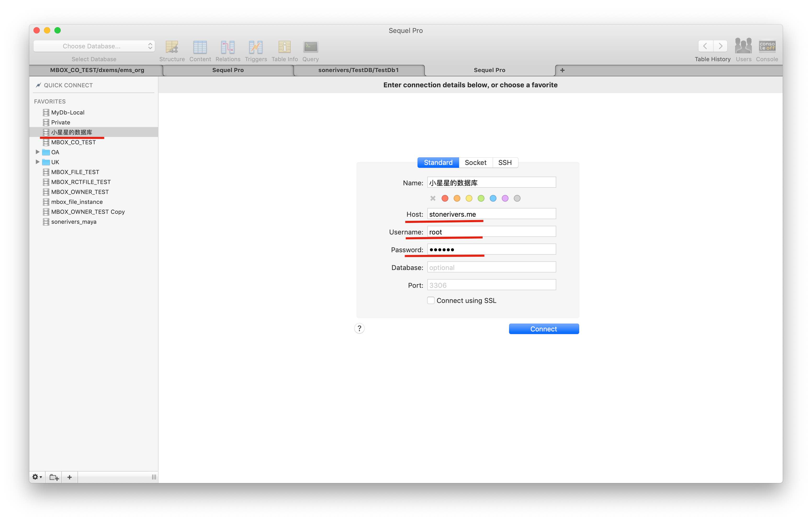Grab the sidebar resize handle
The width and height of the screenshot is (812, 517).
tap(154, 477)
